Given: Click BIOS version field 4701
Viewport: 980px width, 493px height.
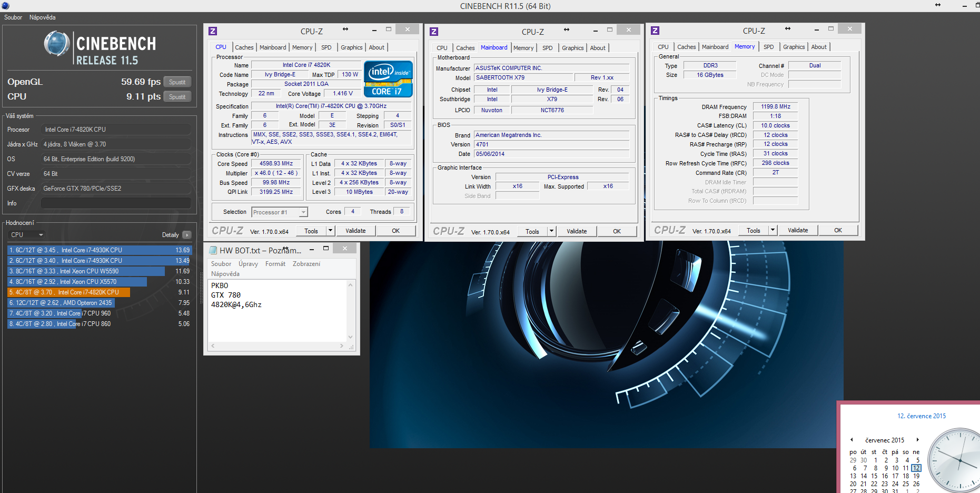Looking at the screenshot, I should [x=551, y=144].
